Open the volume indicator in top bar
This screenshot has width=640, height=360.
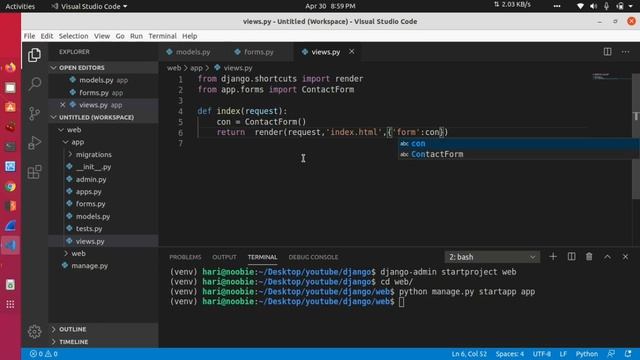pos(593,6)
